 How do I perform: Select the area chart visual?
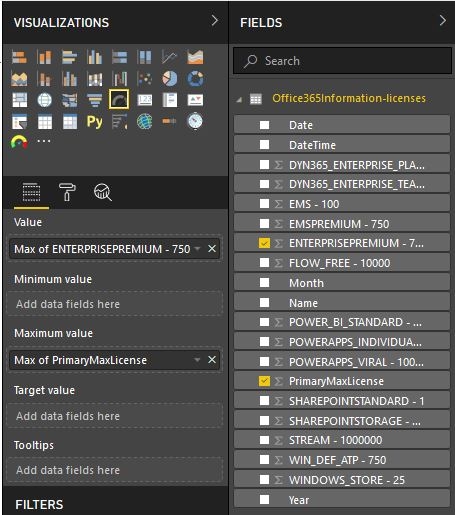click(195, 57)
